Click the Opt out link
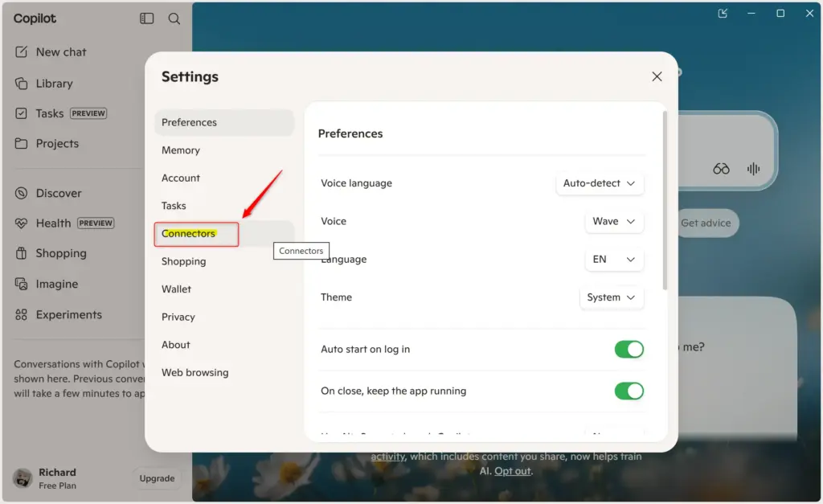Viewport: 823px width, 504px height. [x=512, y=471]
